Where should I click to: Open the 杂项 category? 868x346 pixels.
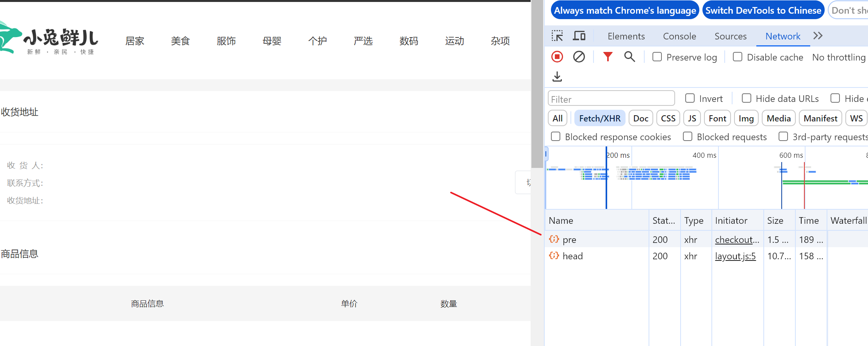[500, 41]
